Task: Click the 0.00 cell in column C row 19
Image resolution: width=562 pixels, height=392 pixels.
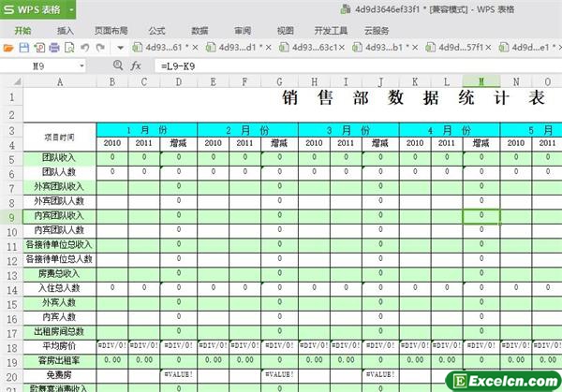Action: pos(144,360)
